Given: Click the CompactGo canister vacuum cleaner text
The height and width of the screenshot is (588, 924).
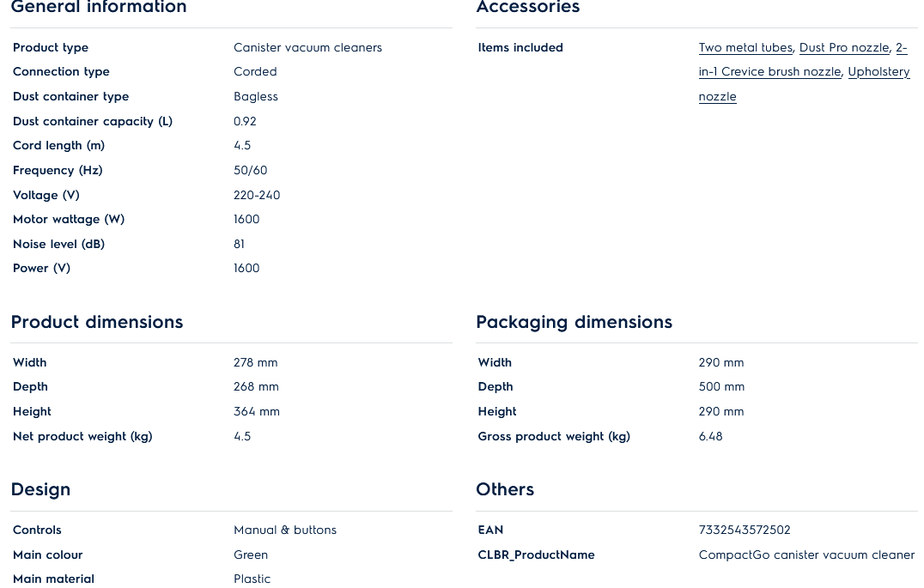Looking at the screenshot, I should click(x=806, y=555).
